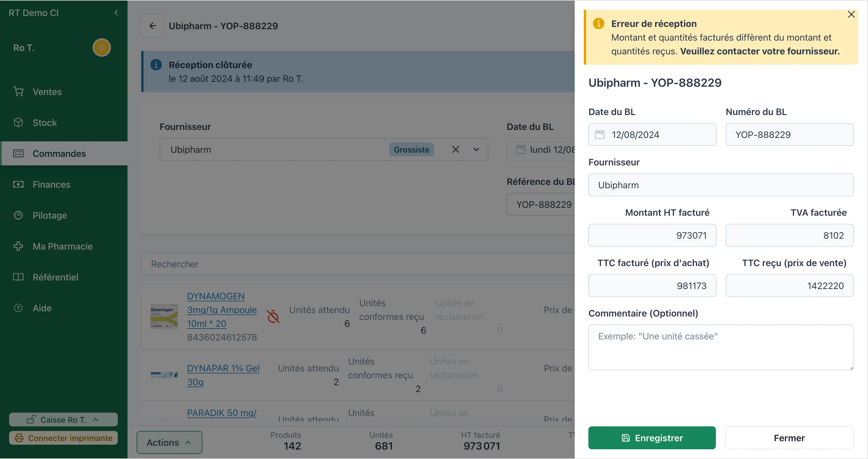Navigate to Finances menu item
Image resolution: width=868 pixels, height=459 pixels.
click(51, 185)
